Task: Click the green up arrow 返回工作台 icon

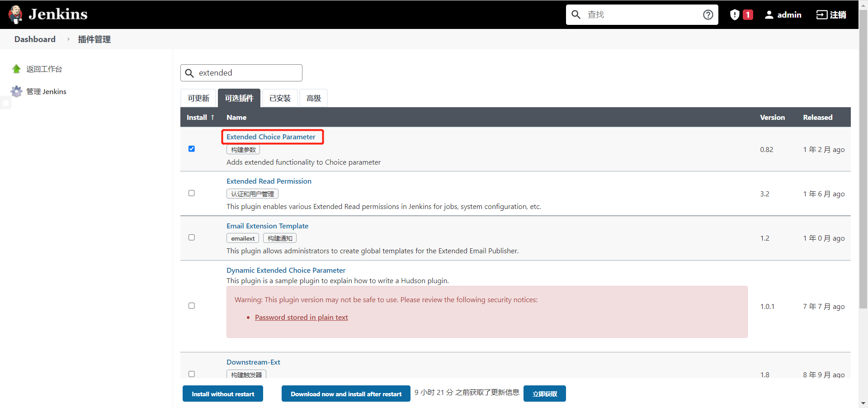Action: [x=16, y=69]
